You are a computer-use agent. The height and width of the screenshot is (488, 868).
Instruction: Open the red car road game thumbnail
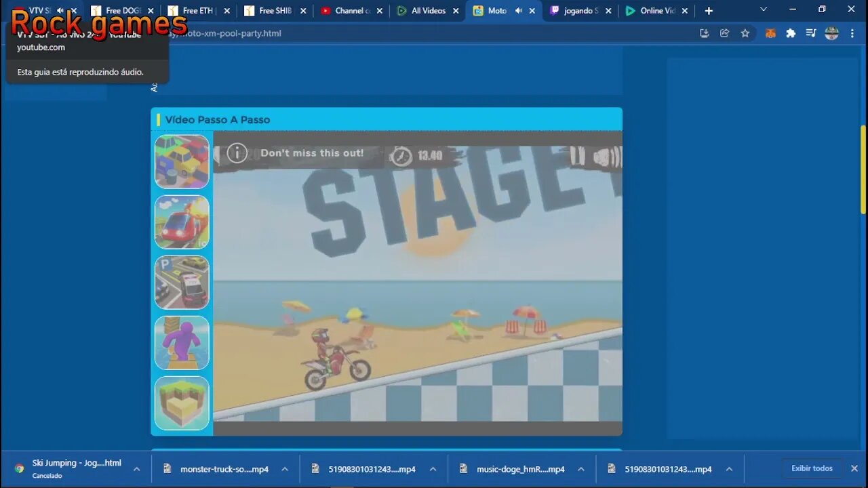(x=182, y=222)
